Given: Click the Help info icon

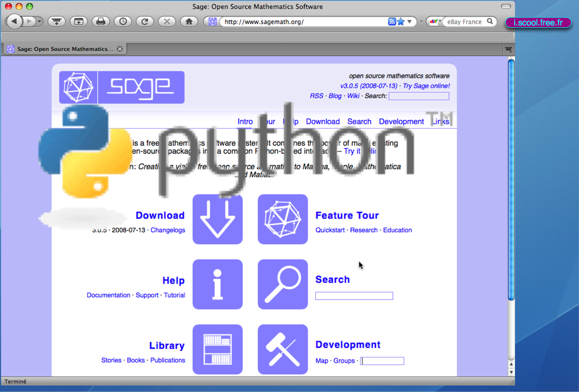Looking at the screenshot, I should [x=218, y=284].
